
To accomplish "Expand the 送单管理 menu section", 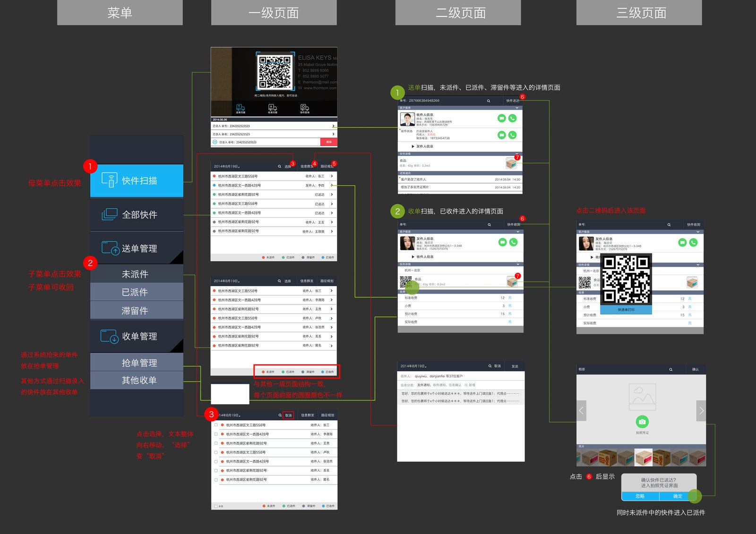I will pos(137,248).
